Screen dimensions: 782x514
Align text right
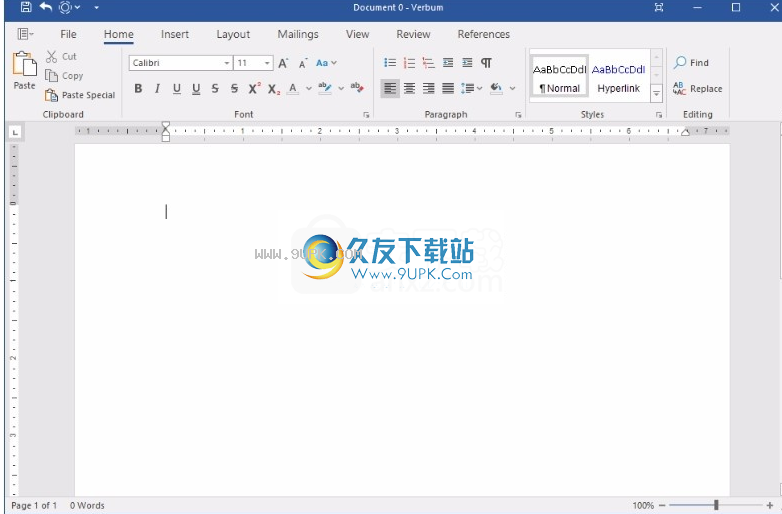pos(428,89)
